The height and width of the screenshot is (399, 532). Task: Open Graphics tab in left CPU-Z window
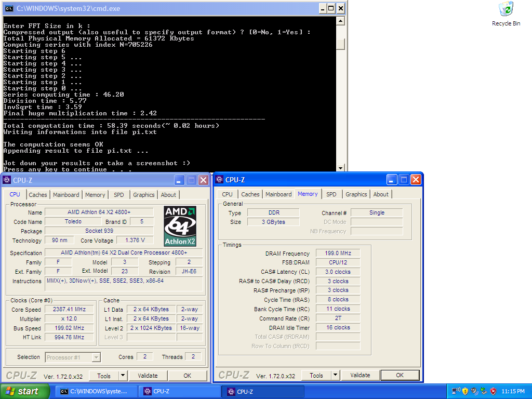pos(143,195)
